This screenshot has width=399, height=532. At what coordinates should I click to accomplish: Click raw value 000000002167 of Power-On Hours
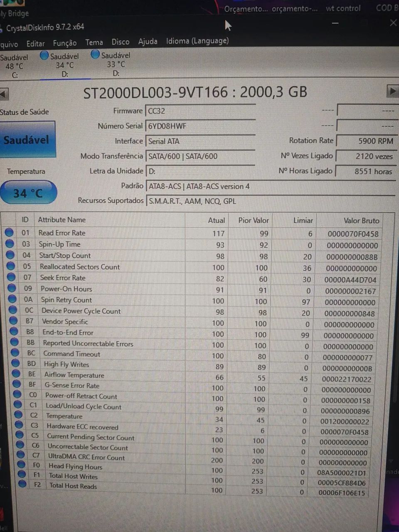point(350,291)
